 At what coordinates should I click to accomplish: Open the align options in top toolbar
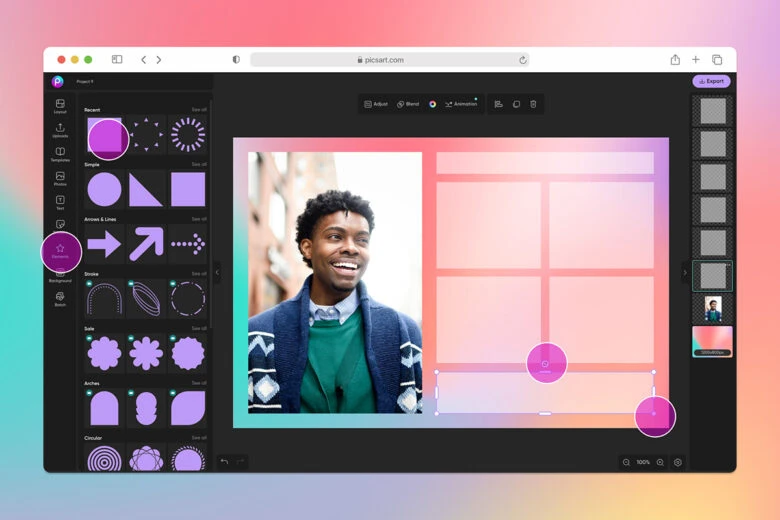tap(498, 104)
